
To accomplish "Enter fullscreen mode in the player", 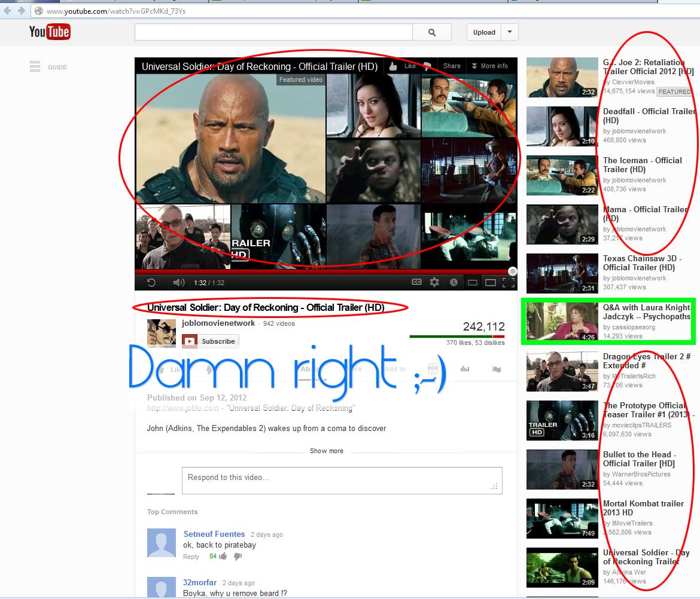I will (x=510, y=282).
